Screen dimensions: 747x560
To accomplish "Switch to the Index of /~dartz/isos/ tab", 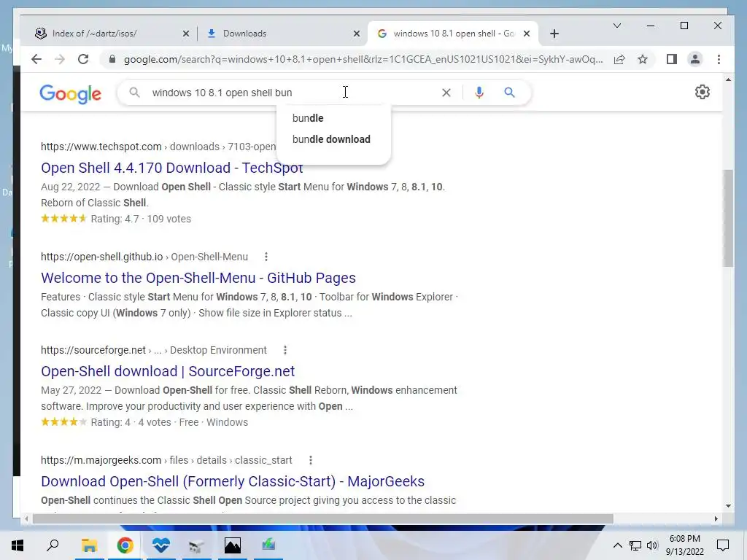I will pos(96,34).
